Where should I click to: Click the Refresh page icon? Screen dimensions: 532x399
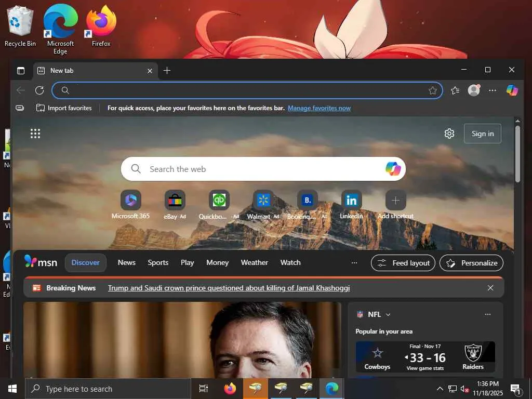coord(39,90)
